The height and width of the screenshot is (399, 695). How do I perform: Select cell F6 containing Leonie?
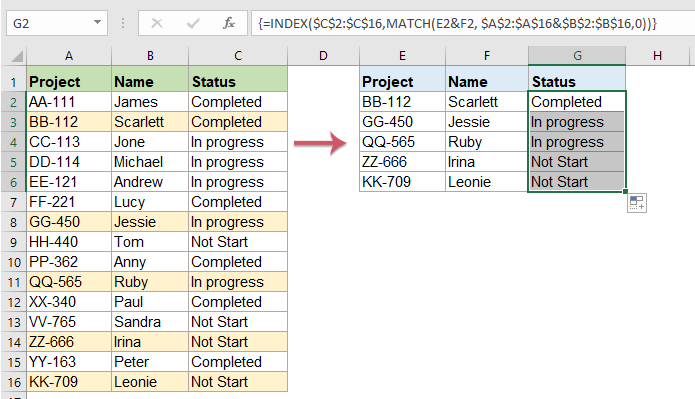pos(487,182)
